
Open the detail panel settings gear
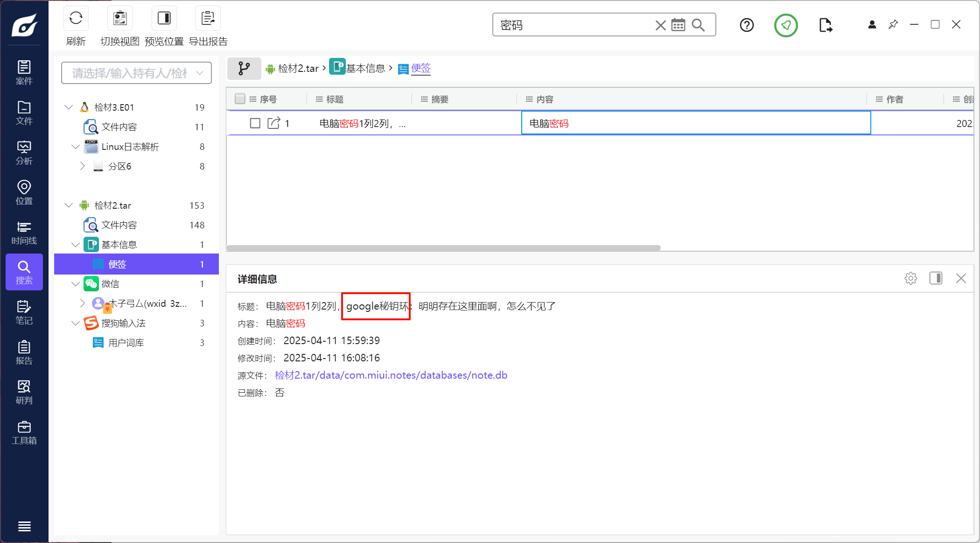[x=910, y=278]
